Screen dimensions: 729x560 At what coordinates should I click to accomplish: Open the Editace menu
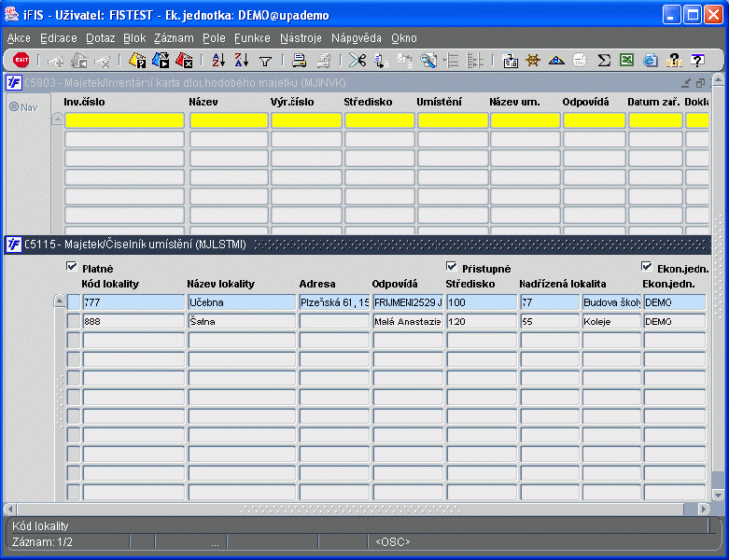click(59, 38)
